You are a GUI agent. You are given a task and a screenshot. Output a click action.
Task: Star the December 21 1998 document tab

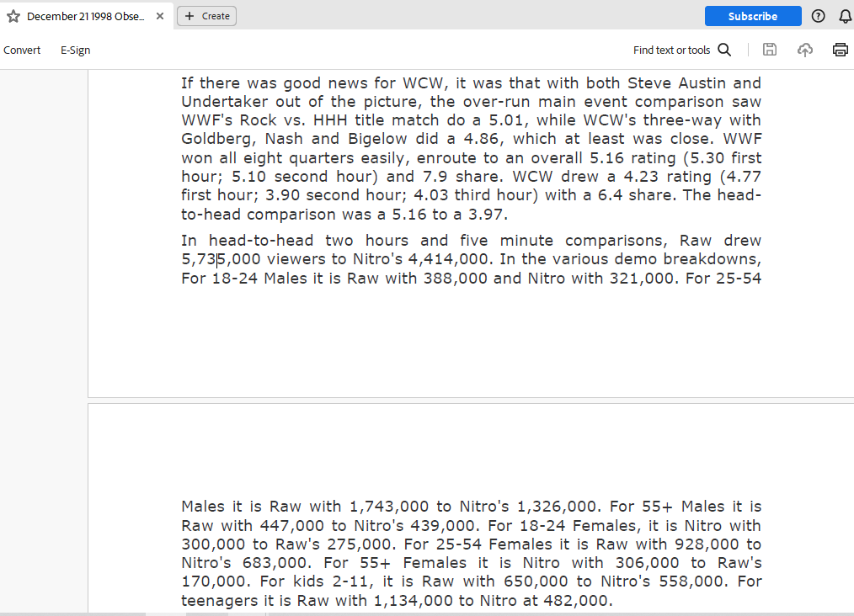coord(13,16)
